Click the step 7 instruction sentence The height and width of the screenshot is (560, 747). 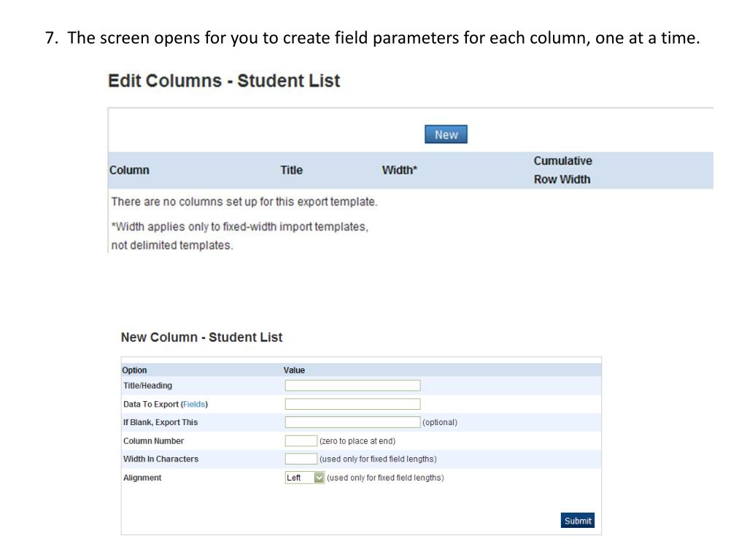pos(373,38)
